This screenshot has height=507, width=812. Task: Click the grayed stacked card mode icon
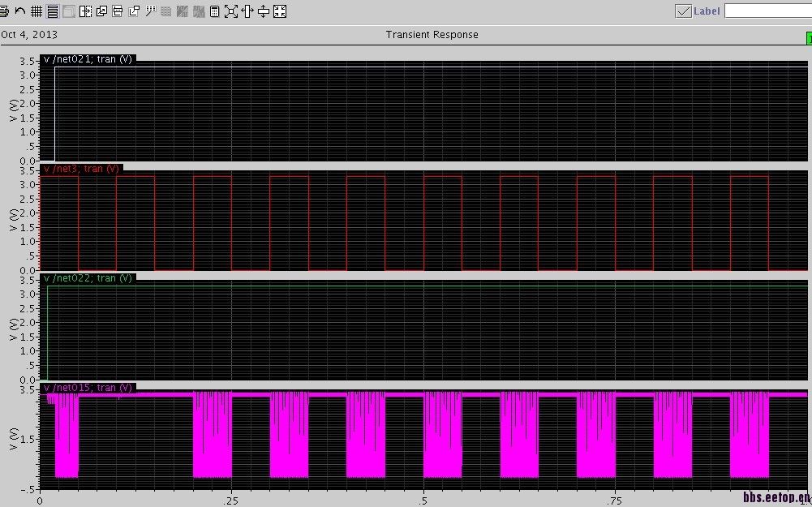(69, 11)
